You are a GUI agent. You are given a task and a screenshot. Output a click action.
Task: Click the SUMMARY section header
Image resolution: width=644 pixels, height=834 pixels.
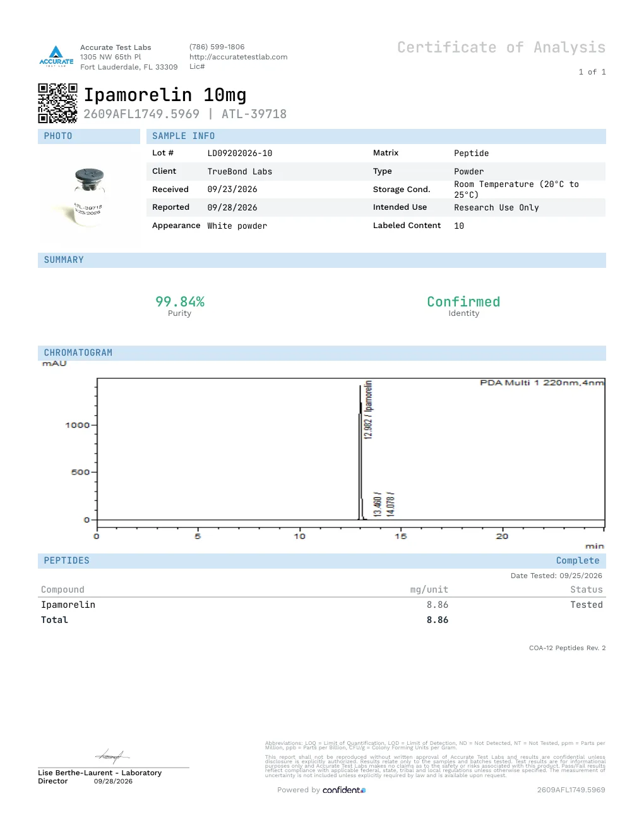[322, 260]
